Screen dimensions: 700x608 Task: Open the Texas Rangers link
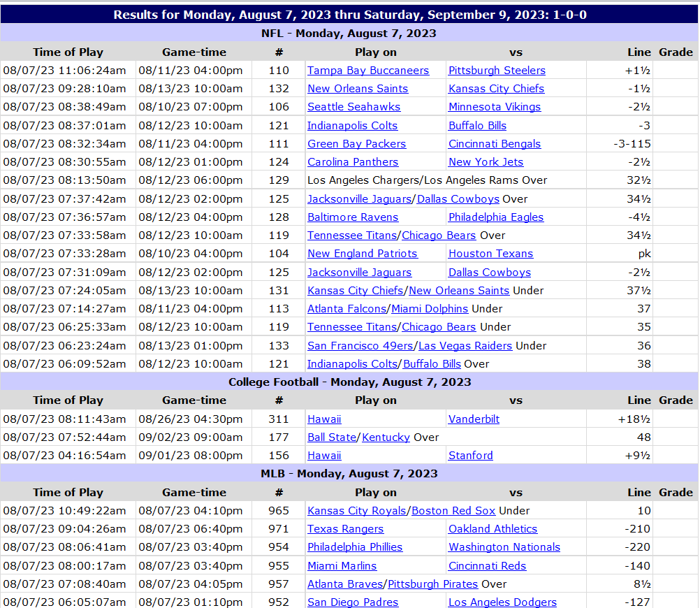click(x=346, y=529)
